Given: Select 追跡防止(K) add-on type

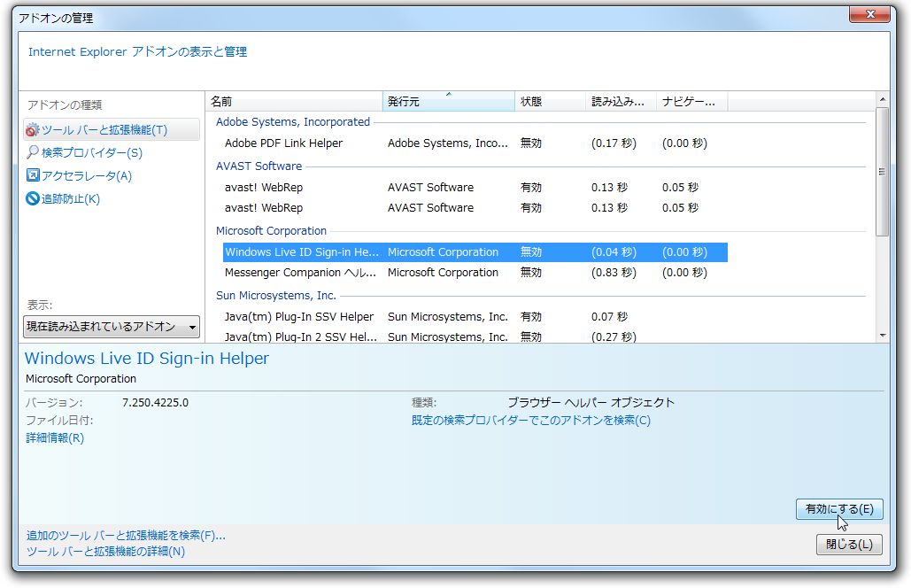Looking at the screenshot, I should (x=70, y=198).
